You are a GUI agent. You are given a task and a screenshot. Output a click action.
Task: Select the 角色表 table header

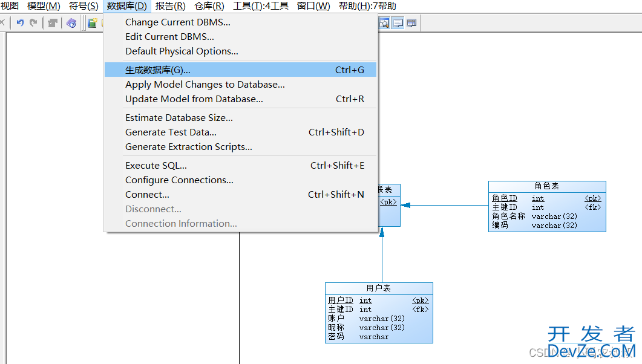pos(547,186)
